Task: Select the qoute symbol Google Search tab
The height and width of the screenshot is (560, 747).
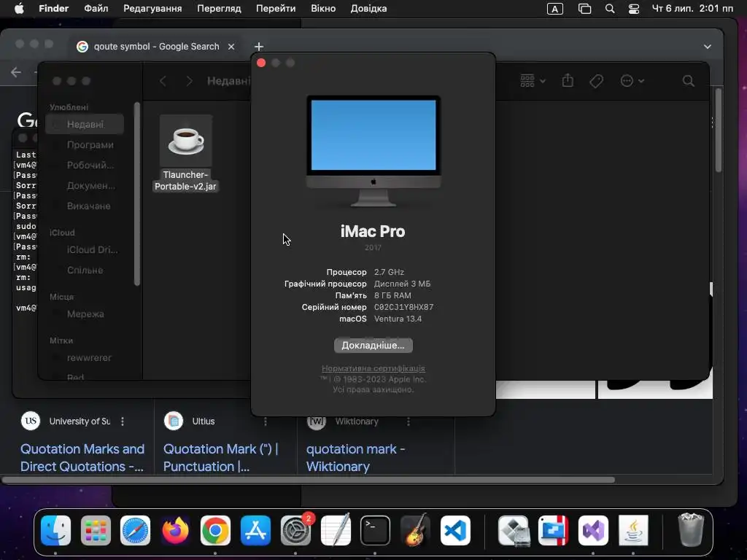Action: point(156,47)
